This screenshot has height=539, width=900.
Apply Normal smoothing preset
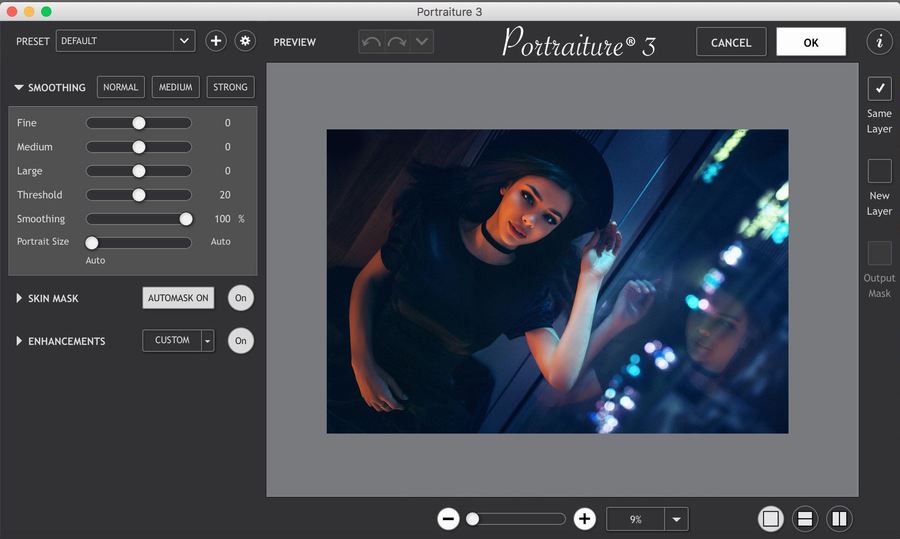tap(121, 87)
